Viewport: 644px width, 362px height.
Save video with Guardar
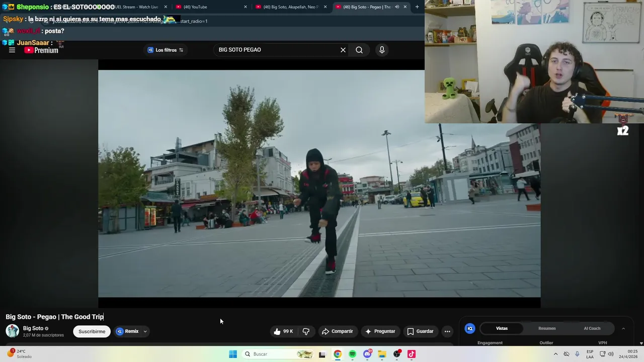tap(420, 331)
